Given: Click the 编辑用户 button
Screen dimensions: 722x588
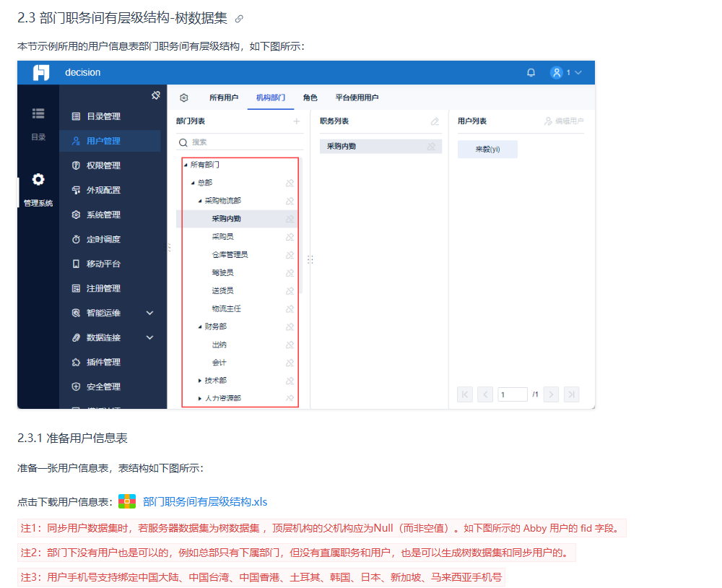Looking at the screenshot, I should tap(564, 121).
